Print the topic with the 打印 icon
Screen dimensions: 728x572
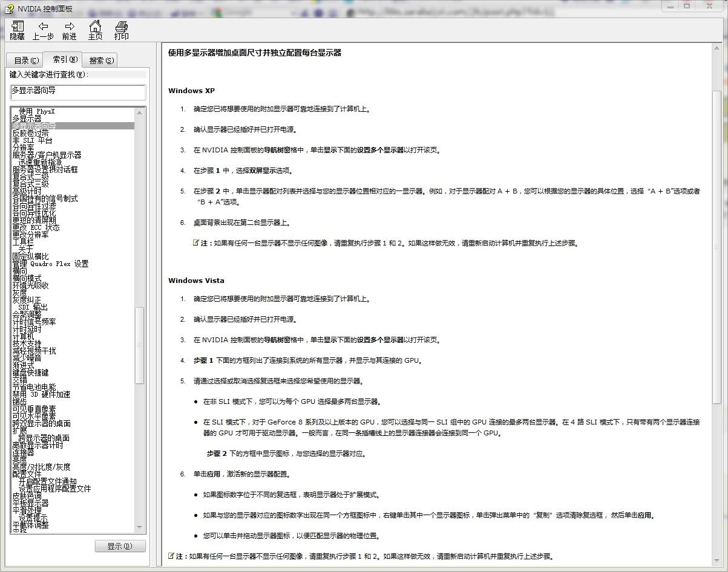tap(122, 31)
